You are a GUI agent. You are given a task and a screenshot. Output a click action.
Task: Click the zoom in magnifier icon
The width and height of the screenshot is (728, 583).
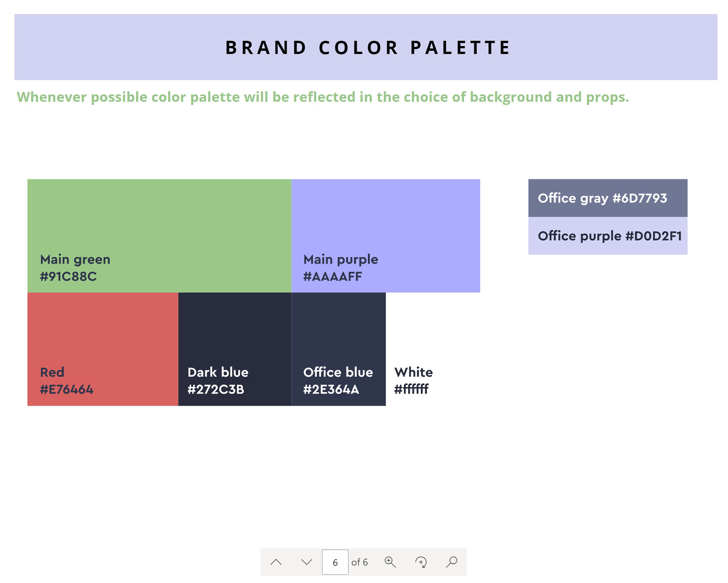390,562
